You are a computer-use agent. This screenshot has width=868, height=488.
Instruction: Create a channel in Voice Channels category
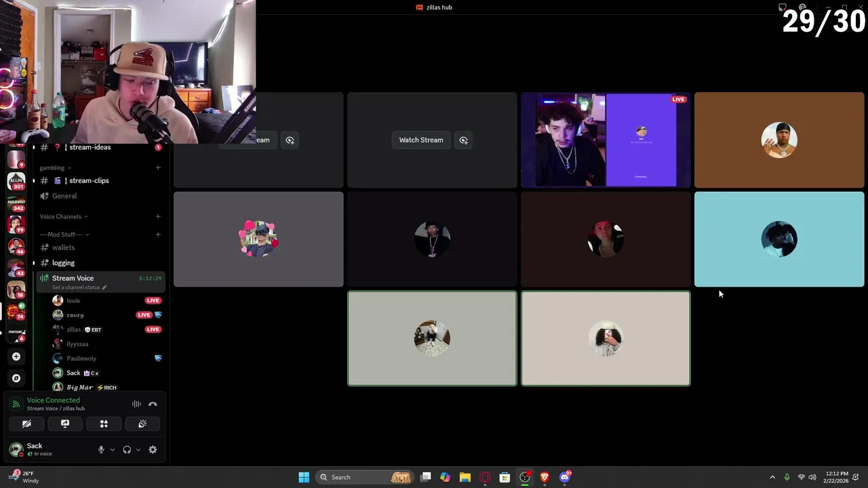tap(158, 217)
